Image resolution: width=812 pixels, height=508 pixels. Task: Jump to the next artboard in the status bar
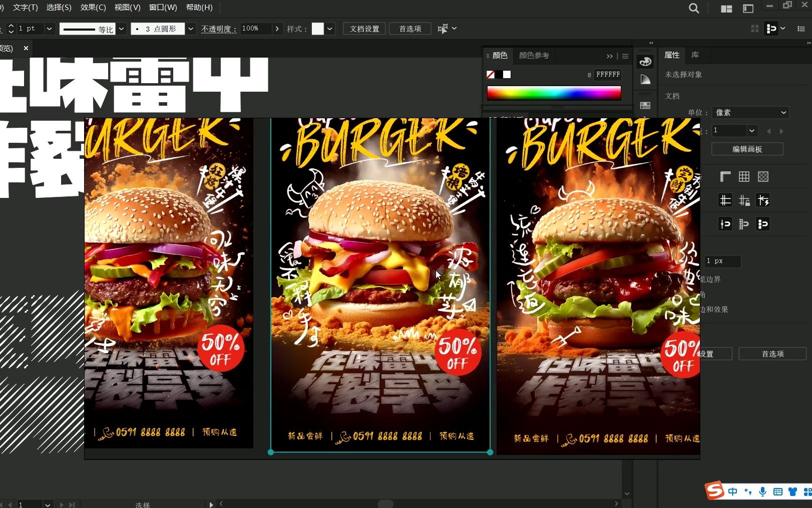(62, 505)
